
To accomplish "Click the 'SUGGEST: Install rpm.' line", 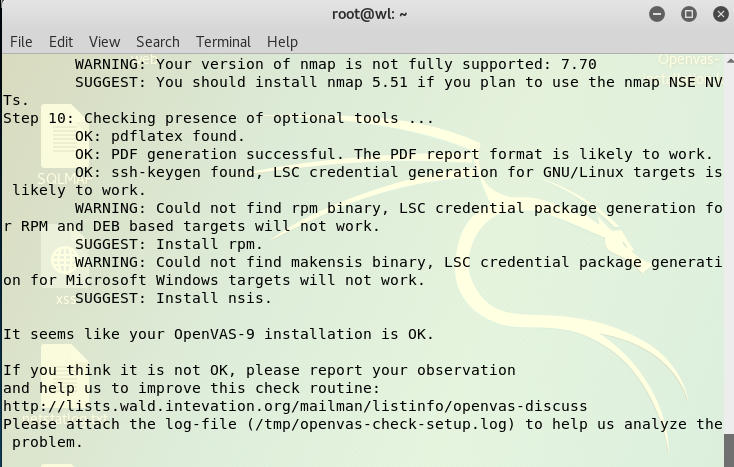I will coord(168,244).
